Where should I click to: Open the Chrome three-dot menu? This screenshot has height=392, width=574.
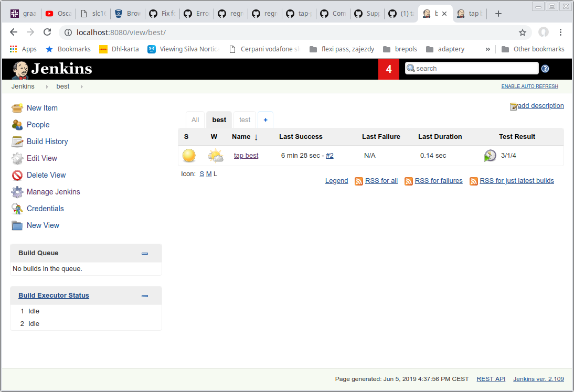560,32
